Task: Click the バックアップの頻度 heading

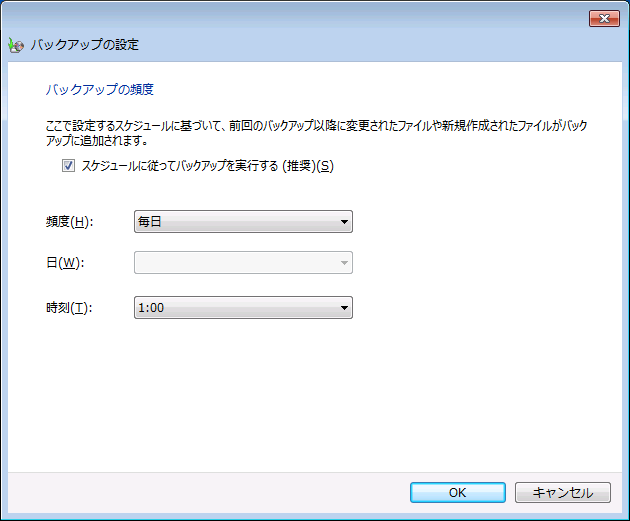Action: click(99, 89)
